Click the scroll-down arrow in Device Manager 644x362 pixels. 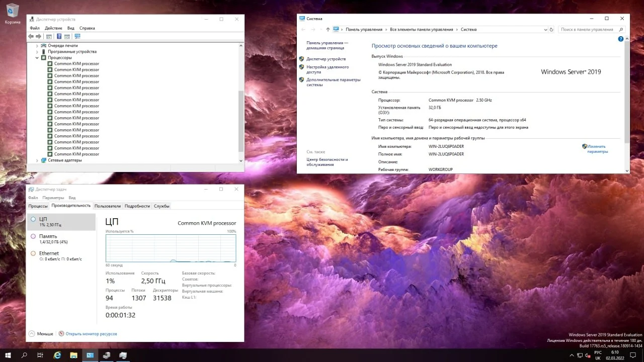click(x=240, y=160)
